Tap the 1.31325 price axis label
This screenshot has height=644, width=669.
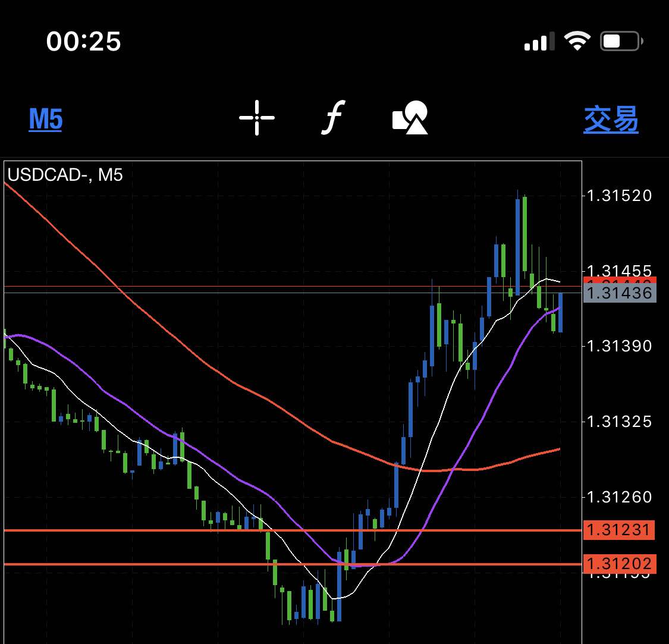point(620,422)
